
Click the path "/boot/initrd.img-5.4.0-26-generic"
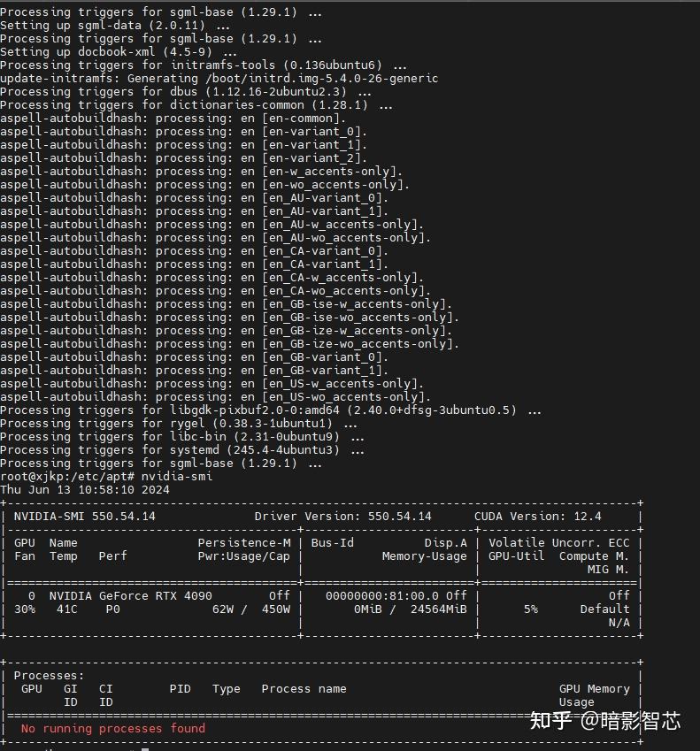(322, 79)
